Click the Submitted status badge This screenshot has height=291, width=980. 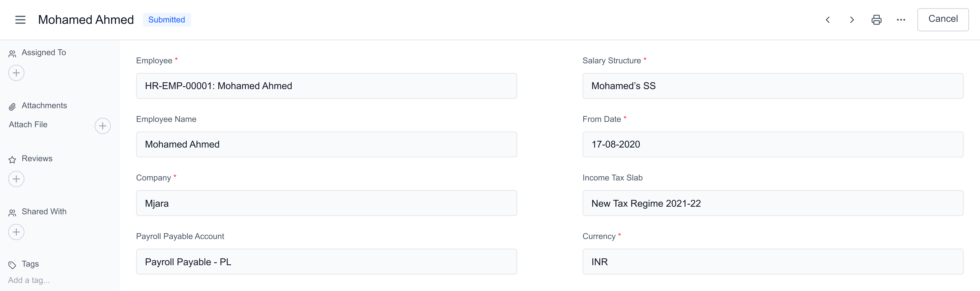click(x=167, y=20)
